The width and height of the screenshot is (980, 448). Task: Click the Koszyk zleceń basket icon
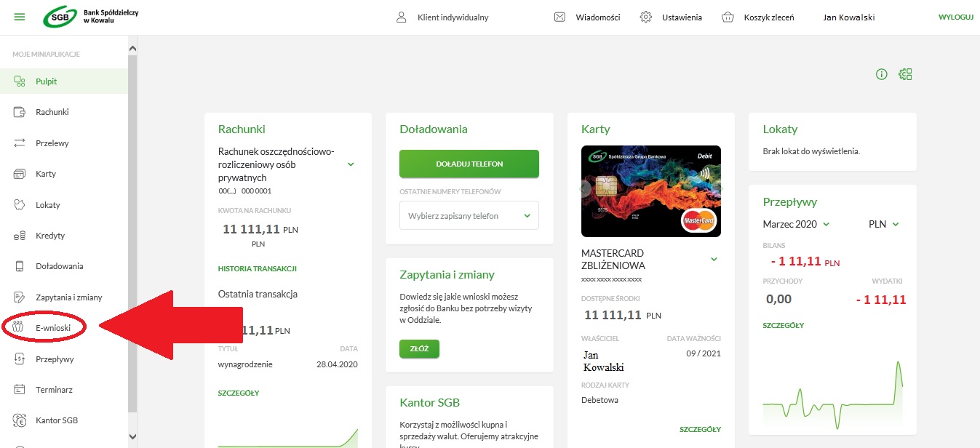(728, 17)
